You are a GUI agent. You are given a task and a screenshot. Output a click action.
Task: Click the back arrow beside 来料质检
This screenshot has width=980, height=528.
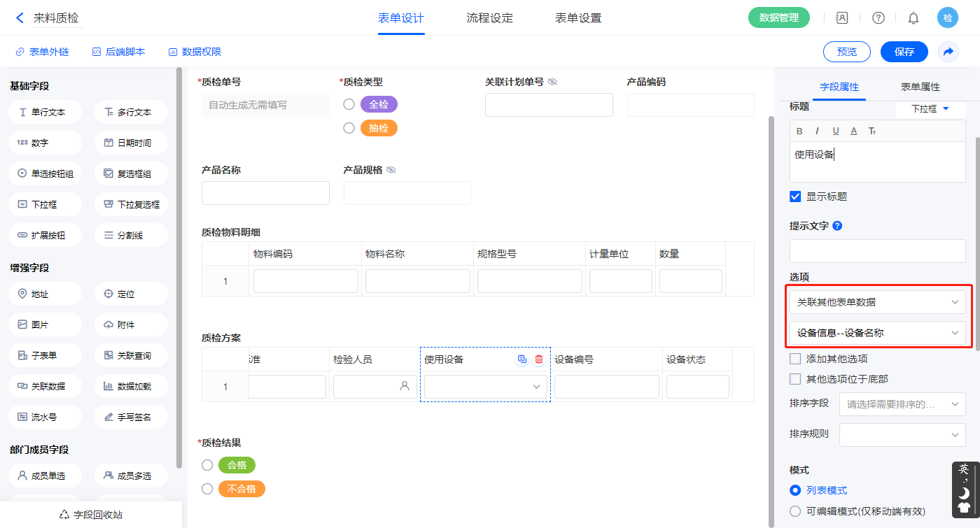20,18
